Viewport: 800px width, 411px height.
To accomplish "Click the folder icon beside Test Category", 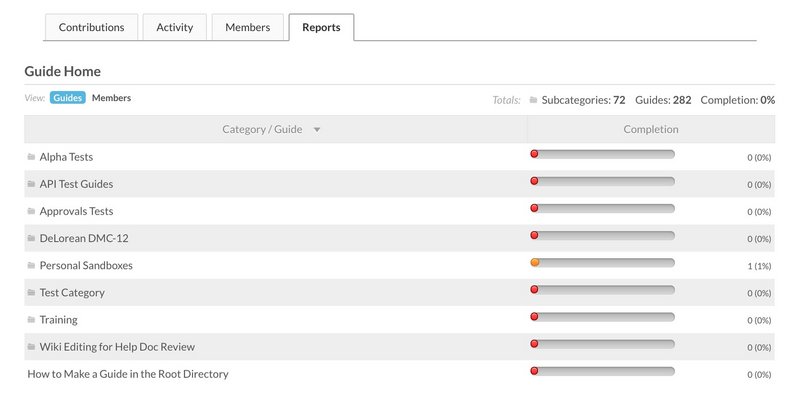I will [x=31, y=293].
